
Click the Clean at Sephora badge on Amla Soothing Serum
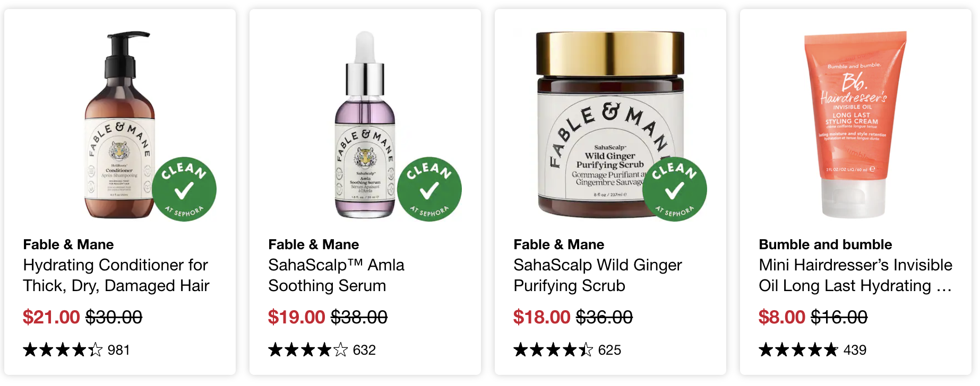coord(429,189)
